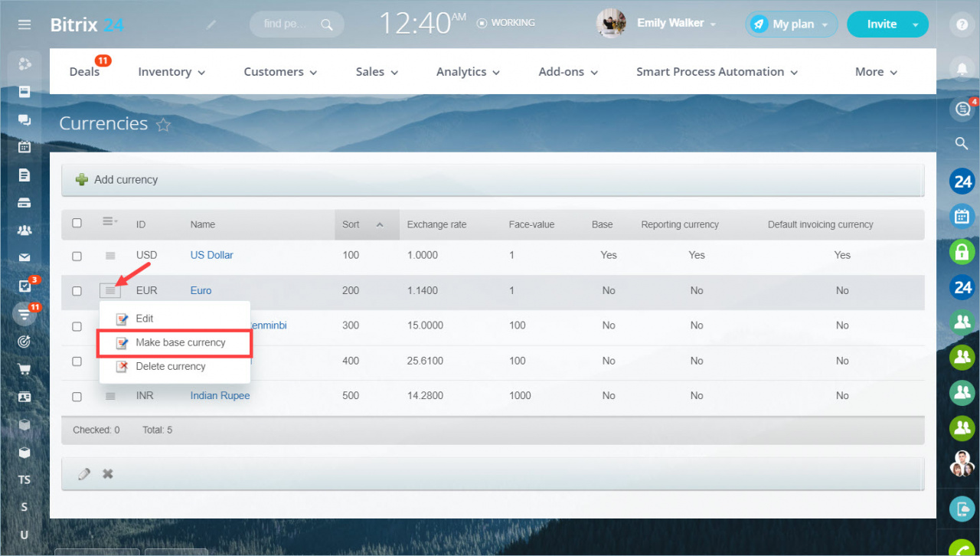The image size is (980, 556).
Task: Click the help question mark icon
Action: pos(962,25)
